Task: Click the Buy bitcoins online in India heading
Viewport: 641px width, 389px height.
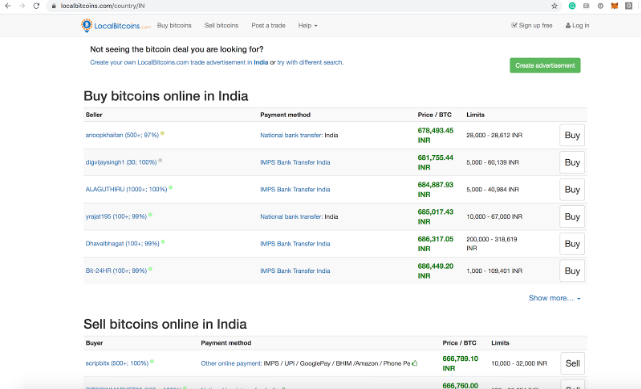Action: [x=166, y=96]
